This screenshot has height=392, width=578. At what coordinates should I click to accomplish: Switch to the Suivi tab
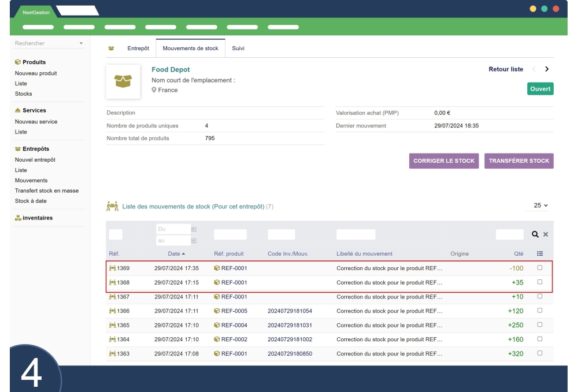238,48
